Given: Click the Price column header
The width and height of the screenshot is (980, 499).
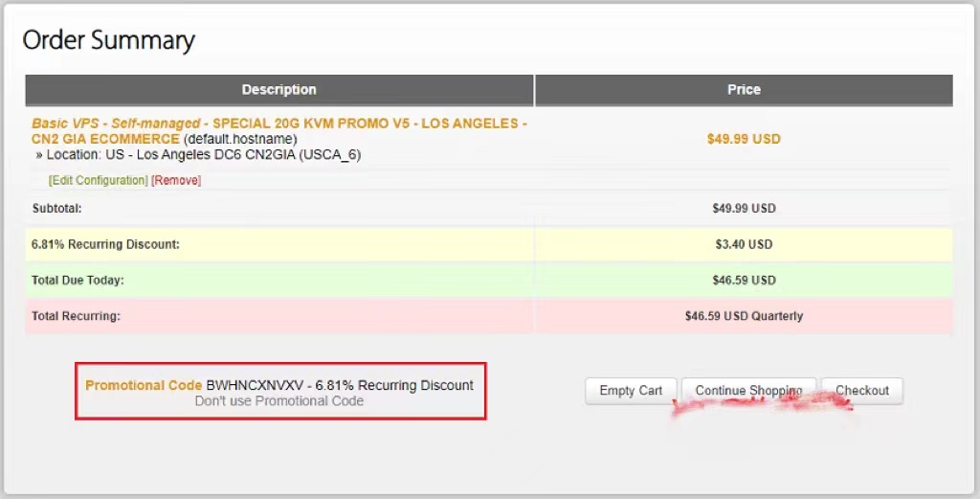Looking at the screenshot, I should click(x=744, y=90).
